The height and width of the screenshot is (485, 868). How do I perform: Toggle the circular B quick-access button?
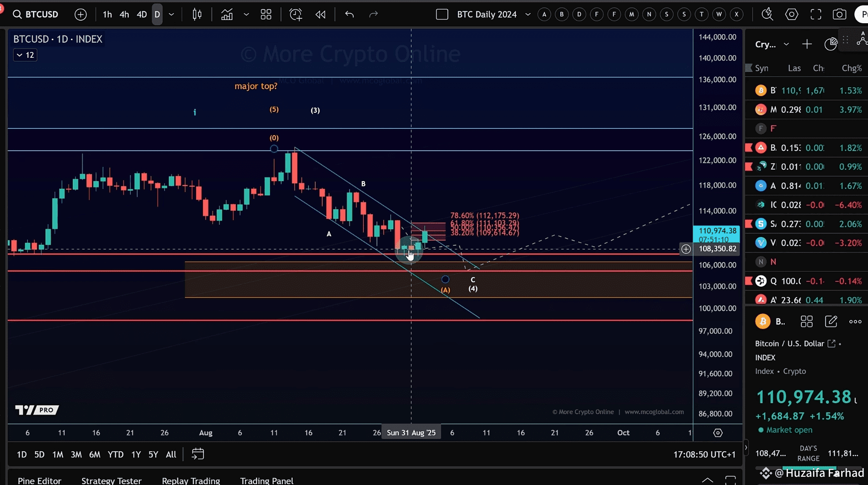(561, 14)
